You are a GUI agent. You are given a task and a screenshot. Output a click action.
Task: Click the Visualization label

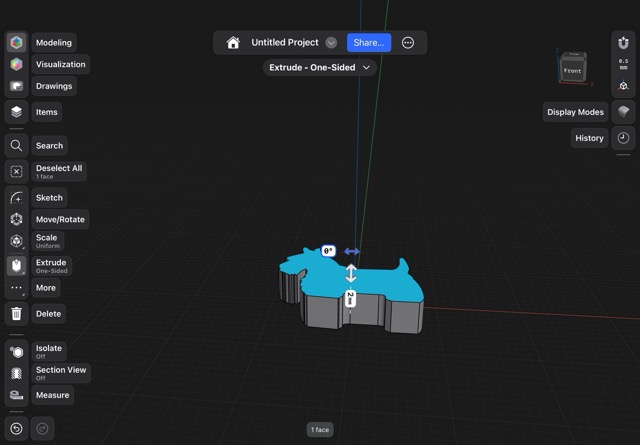point(61,64)
